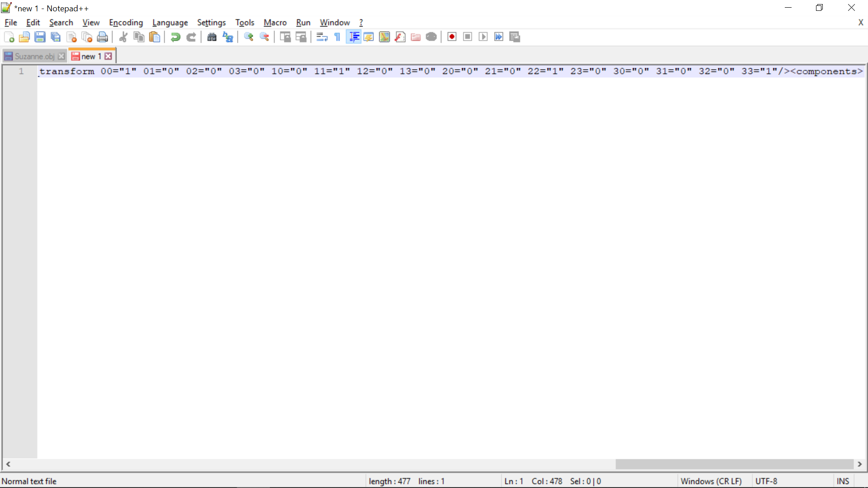The height and width of the screenshot is (488, 868).
Task: Expand the Macro menu
Action: (275, 23)
